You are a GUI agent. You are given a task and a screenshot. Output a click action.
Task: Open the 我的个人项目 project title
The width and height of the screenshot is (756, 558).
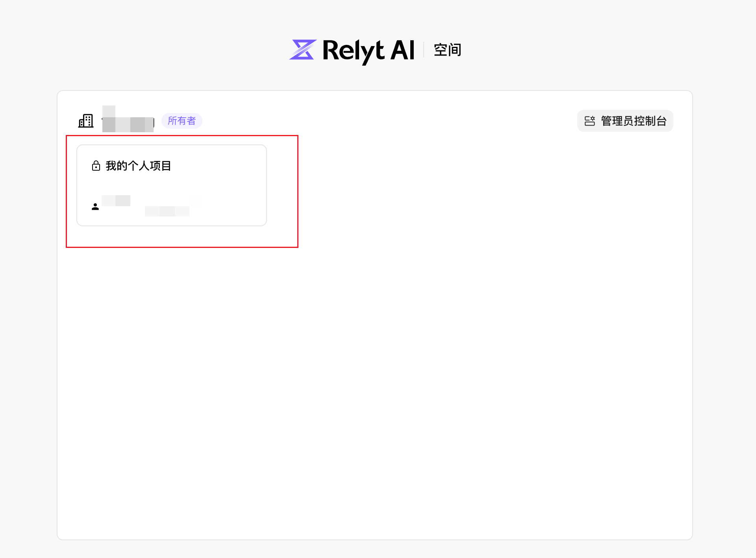click(x=138, y=166)
